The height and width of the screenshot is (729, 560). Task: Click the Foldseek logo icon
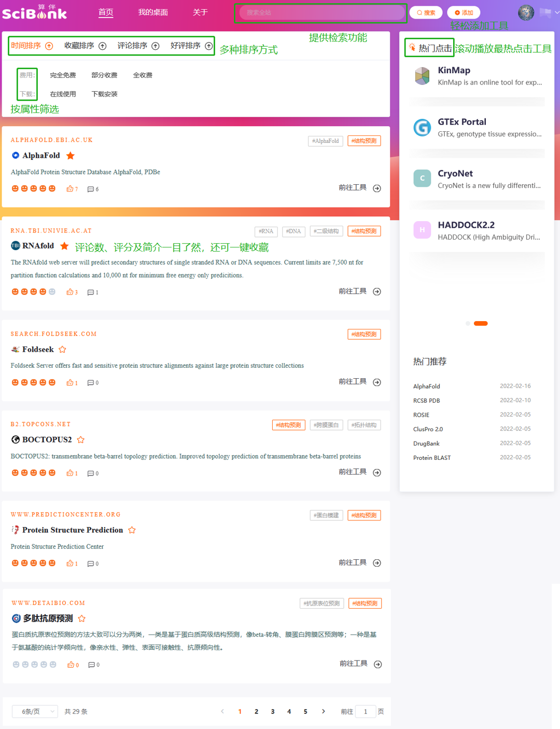[16, 350]
